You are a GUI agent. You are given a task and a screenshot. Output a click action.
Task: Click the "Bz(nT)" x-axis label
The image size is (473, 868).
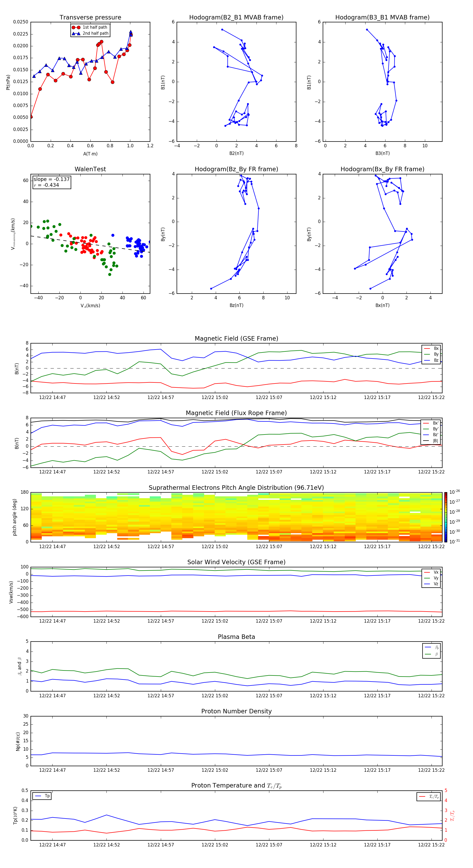click(236, 305)
